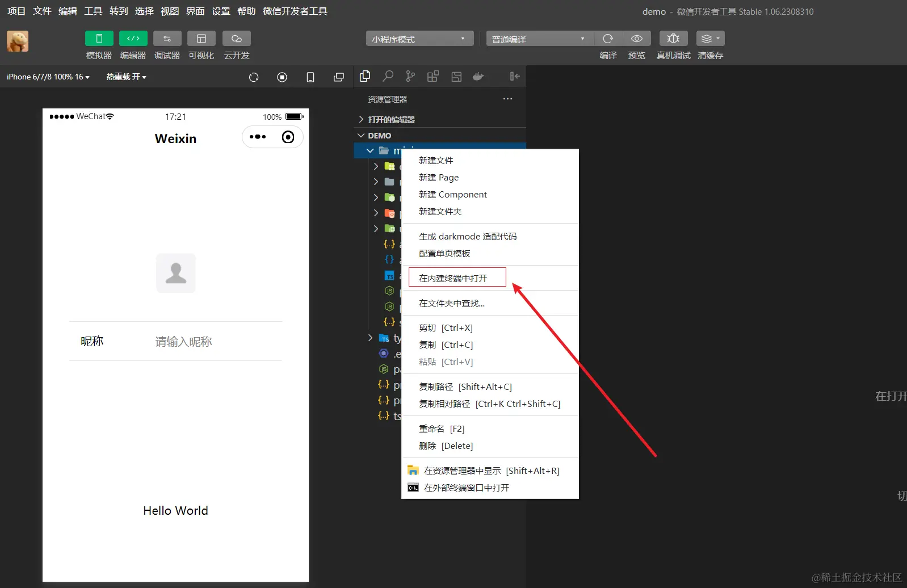Open the 视图 menu
Screen dimensions: 907x588
(170, 11)
